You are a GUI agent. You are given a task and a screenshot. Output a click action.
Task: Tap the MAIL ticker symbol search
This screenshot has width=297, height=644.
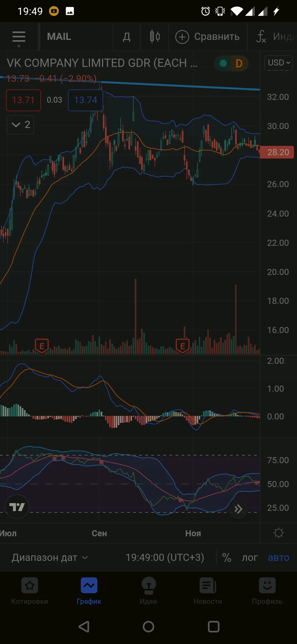[x=59, y=37]
